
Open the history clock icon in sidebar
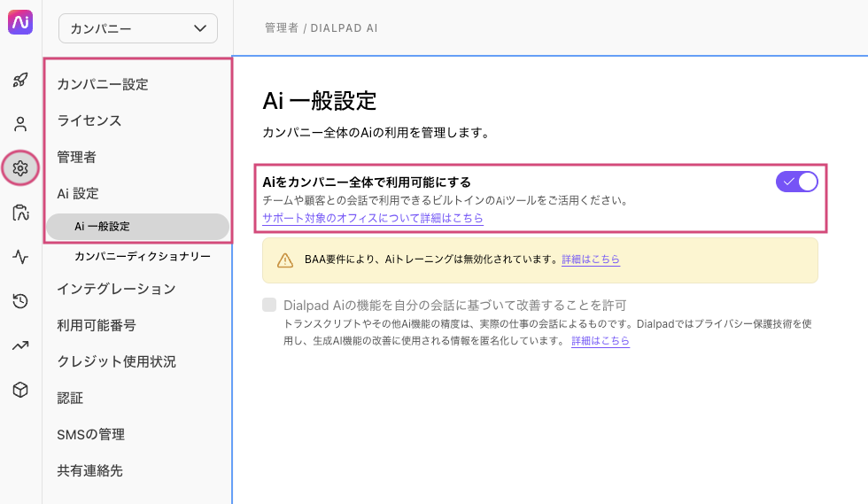coord(20,301)
